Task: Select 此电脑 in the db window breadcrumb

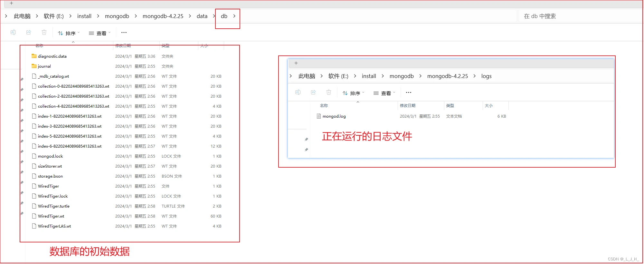Action: (x=22, y=16)
